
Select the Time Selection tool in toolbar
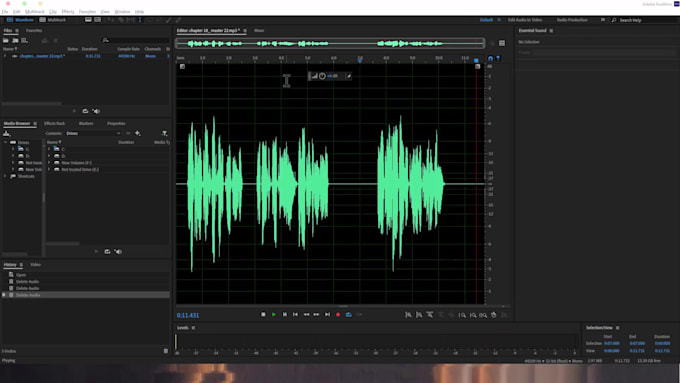140,20
